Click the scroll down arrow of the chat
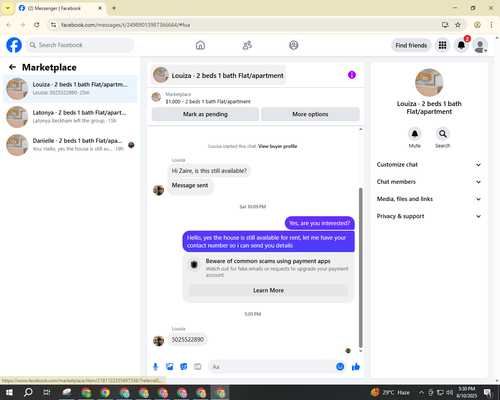This screenshot has height=400, width=500. coord(360,351)
